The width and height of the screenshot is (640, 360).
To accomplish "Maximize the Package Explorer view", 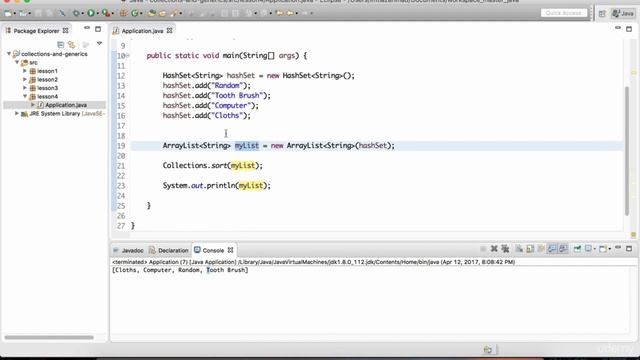I will coord(98,29).
